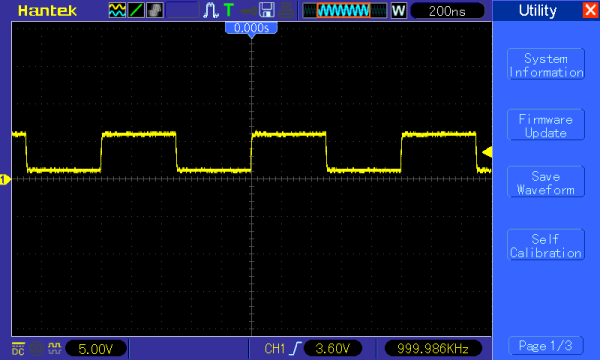The width and height of the screenshot is (600, 360).
Task: Open the 5.00V vertical scale readout
Action: point(96,349)
